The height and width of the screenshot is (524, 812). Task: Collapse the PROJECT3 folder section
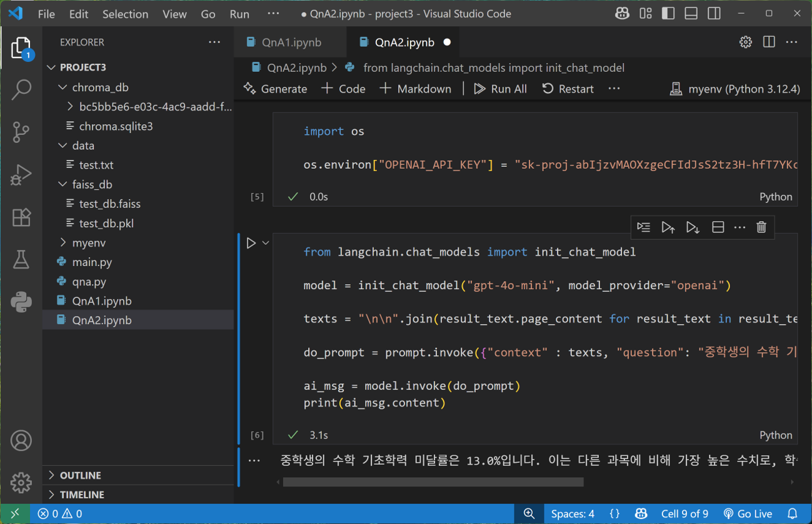click(138, 67)
